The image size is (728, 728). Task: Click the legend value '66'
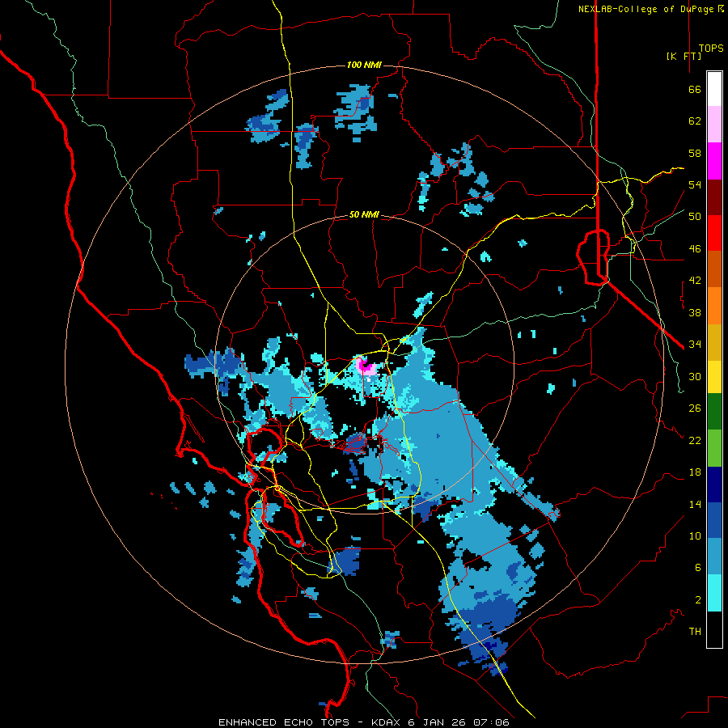pos(695,90)
